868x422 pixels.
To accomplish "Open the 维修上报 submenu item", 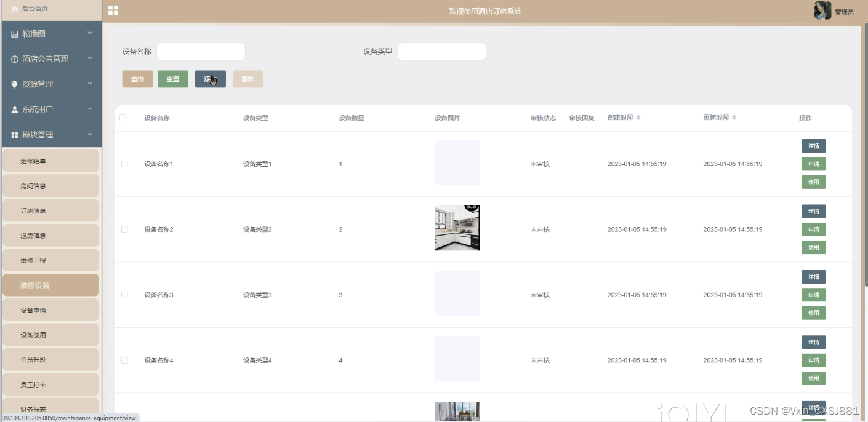I will coord(50,260).
